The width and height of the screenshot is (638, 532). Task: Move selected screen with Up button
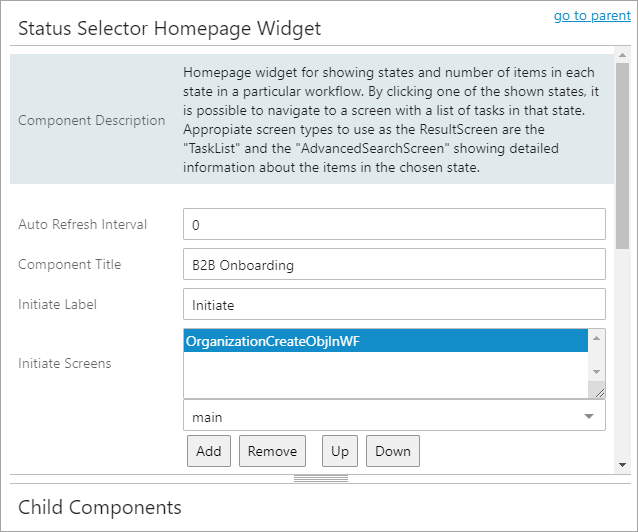340,451
